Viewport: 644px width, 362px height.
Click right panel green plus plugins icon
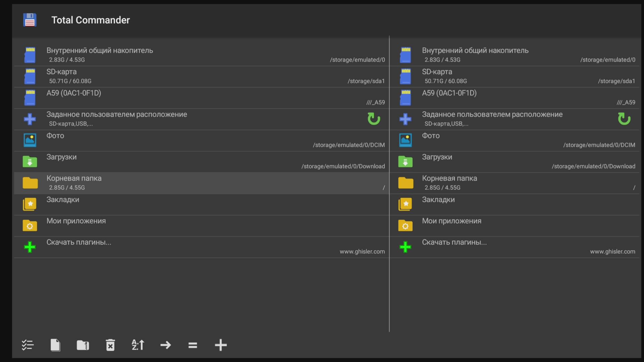point(406,247)
